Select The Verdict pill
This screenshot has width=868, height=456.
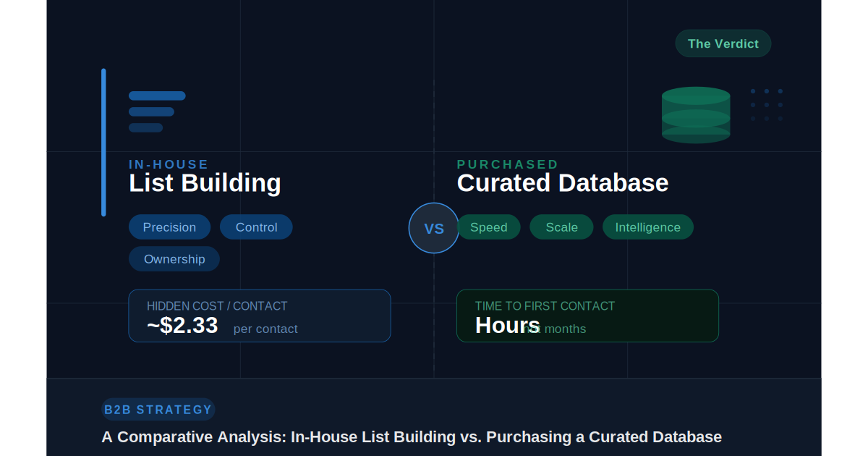click(723, 43)
